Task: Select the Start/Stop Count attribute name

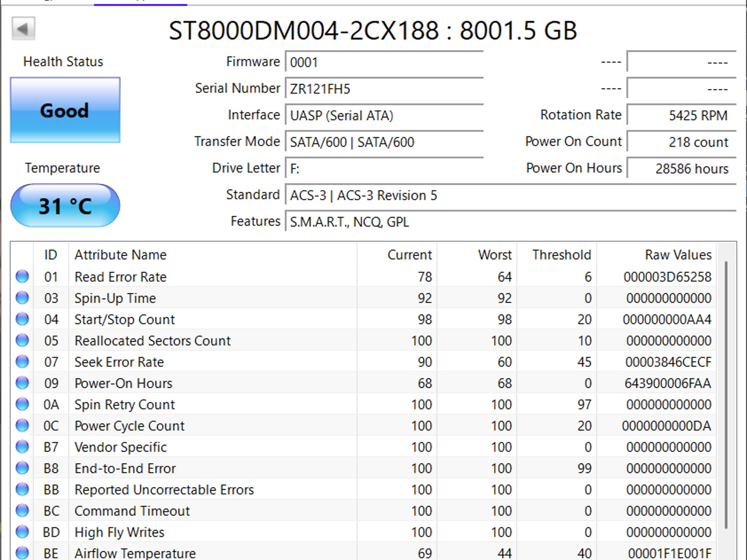Action: coord(124,319)
